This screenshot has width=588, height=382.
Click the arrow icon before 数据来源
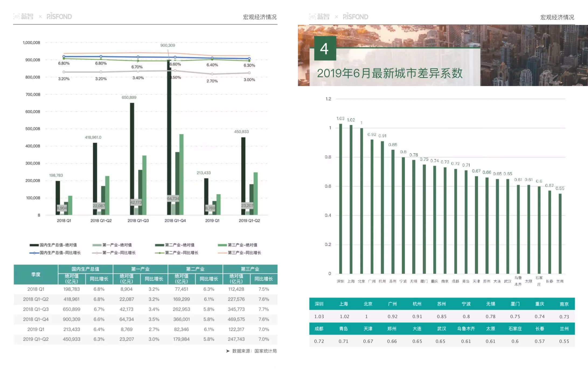(x=228, y=351)
